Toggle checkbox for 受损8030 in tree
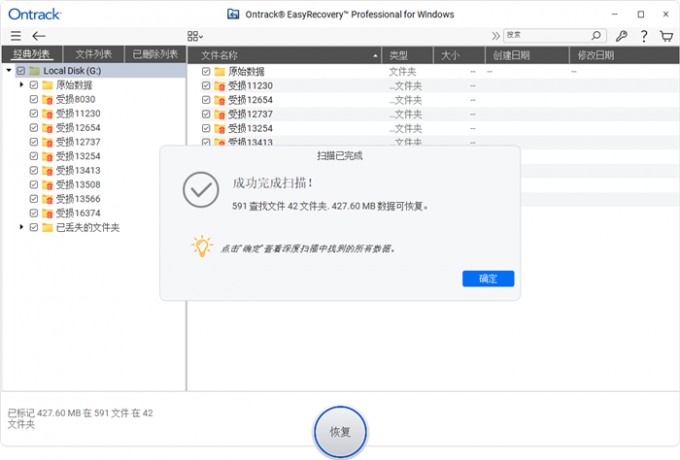Viewport: 680px width, 460px height. (34, 99)
